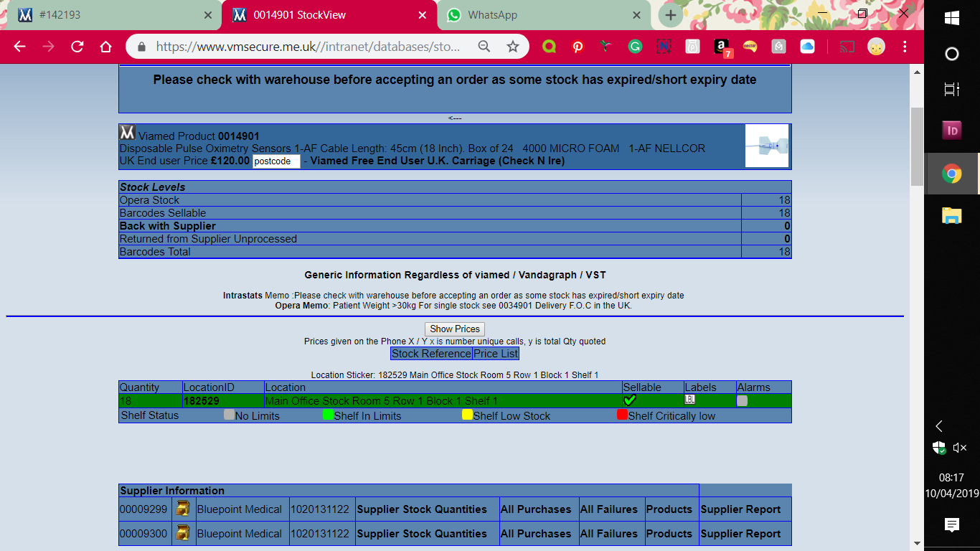Image resolution: width=980 pixels, height=551 pixels.
Task: Click supplier 00009300's treasure chest icon
Action: pos(183,533)
